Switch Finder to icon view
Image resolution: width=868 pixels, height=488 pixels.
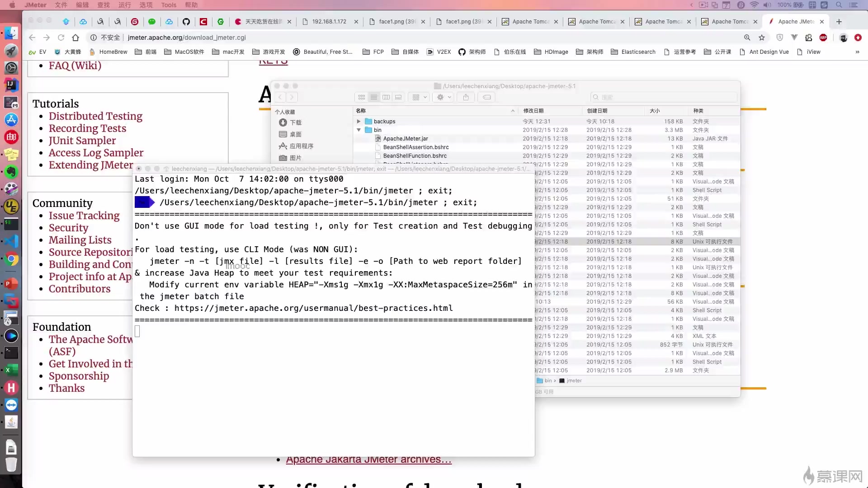click(x=362, y=97)
